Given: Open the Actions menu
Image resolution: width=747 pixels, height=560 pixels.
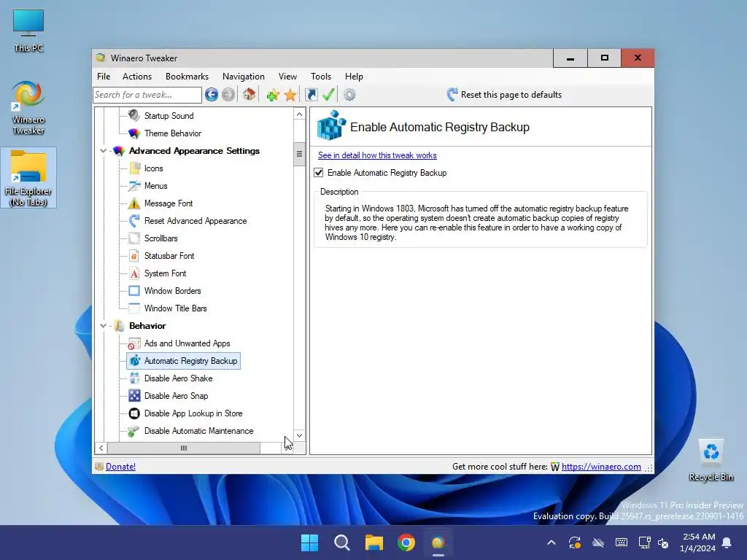Looking at the screenshot, I should [137, 76].
